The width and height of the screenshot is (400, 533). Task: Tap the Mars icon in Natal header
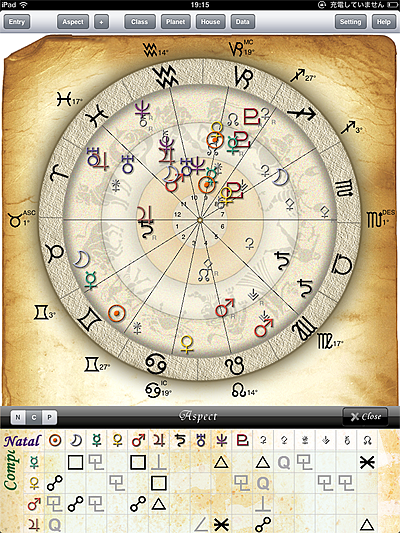pos(138,441)
